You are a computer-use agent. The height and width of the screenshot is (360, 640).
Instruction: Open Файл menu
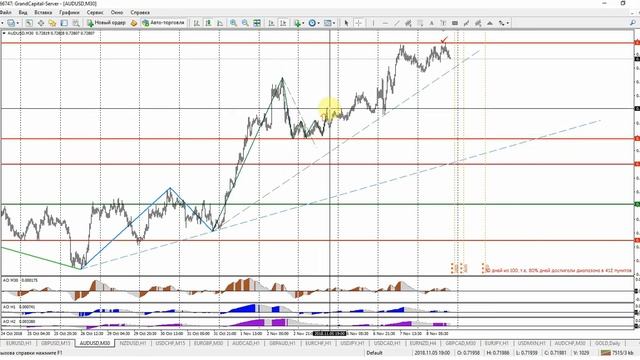(x=5, y=13)
